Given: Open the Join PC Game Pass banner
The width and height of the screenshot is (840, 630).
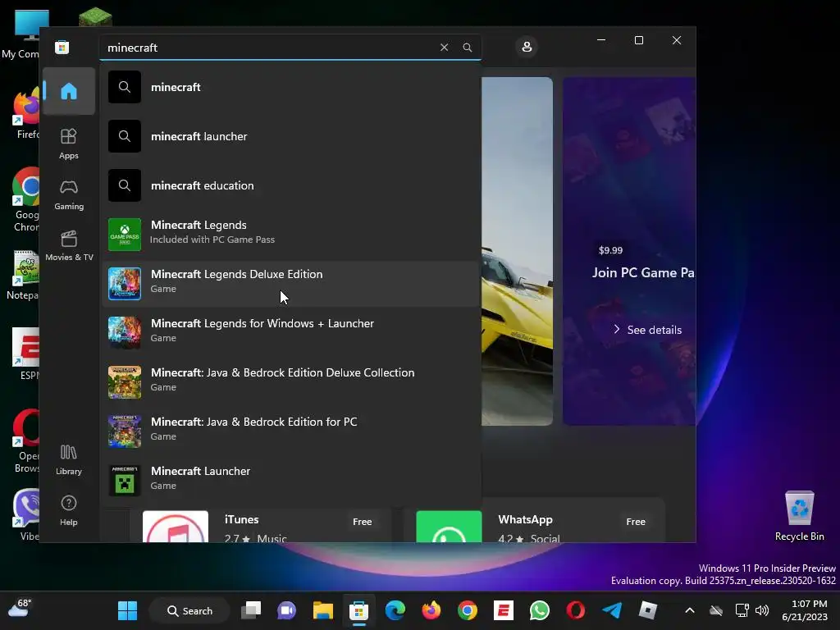Looking at the screenshot, I should point(629,251).
